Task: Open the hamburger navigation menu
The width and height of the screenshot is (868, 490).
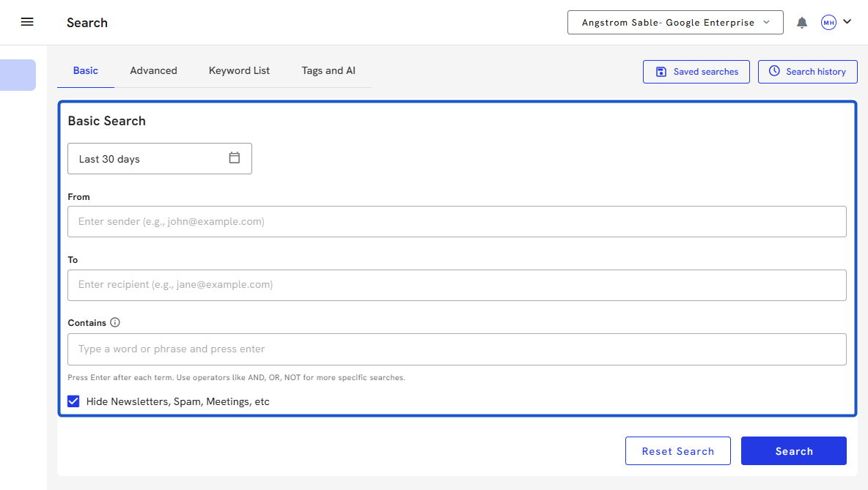Action: click(27, 22)
